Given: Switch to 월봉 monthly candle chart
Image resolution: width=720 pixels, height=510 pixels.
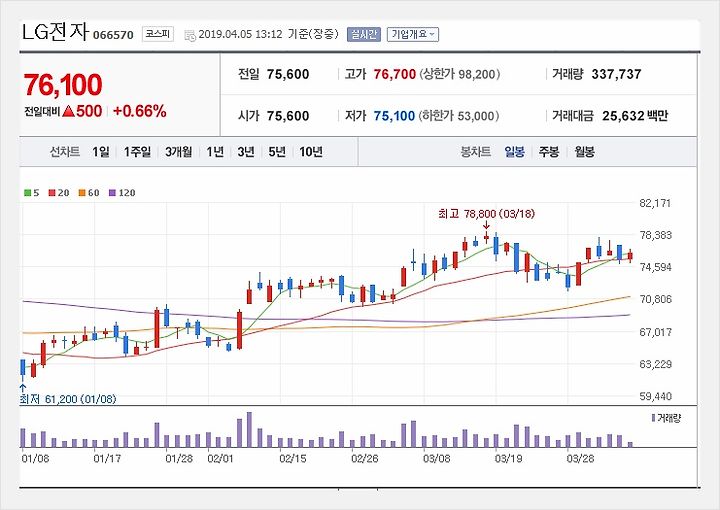Looking at the screenshot, I should (585, 152).
